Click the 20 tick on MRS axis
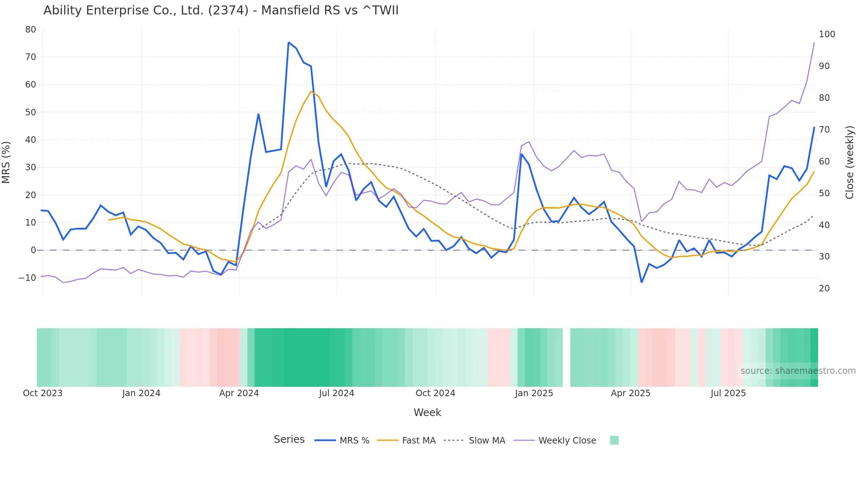 pyautogui.click(x=31, y=195)
